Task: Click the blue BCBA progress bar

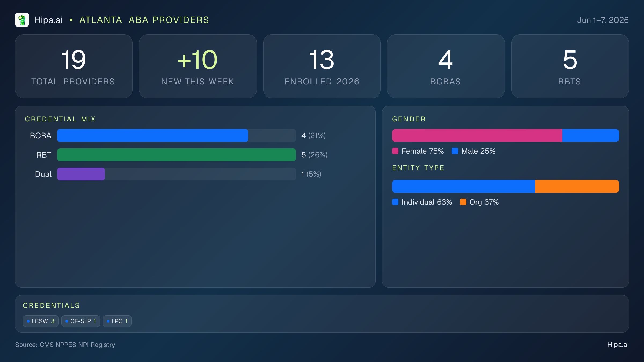Action: tap(153, 135)
